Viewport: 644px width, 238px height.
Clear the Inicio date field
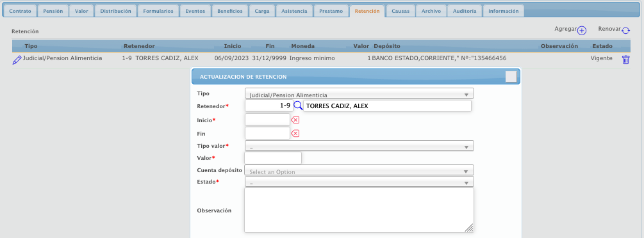295,120
